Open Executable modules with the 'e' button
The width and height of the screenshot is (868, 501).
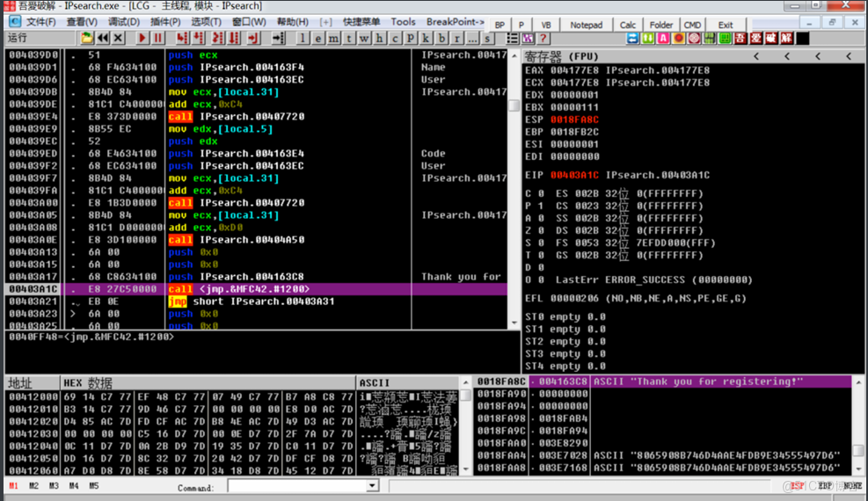(317, 38)
